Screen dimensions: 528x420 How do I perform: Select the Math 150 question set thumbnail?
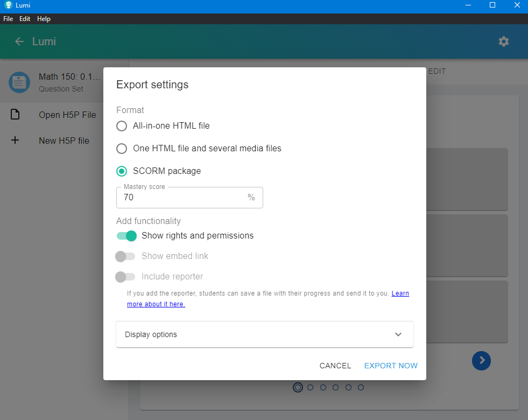click(19, 82)
